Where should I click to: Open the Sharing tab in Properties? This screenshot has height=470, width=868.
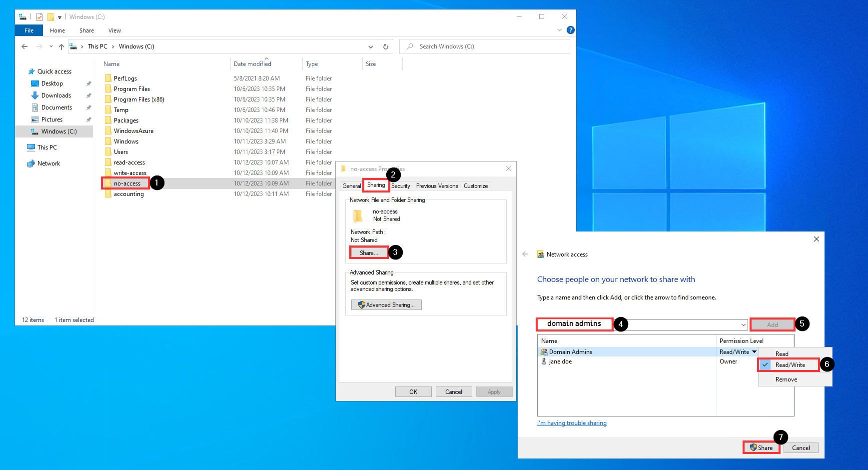376,185
